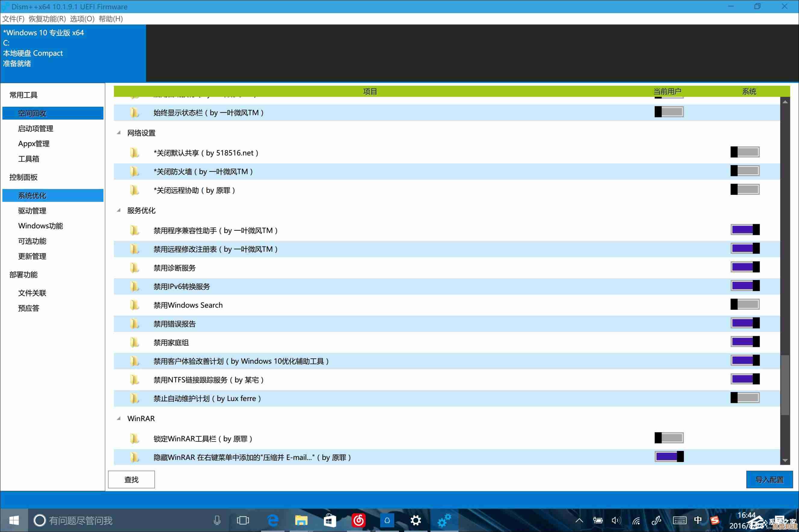Click scrollbar down arrow in list
Viewport: 799px width, 532px height.
point(785,461)
